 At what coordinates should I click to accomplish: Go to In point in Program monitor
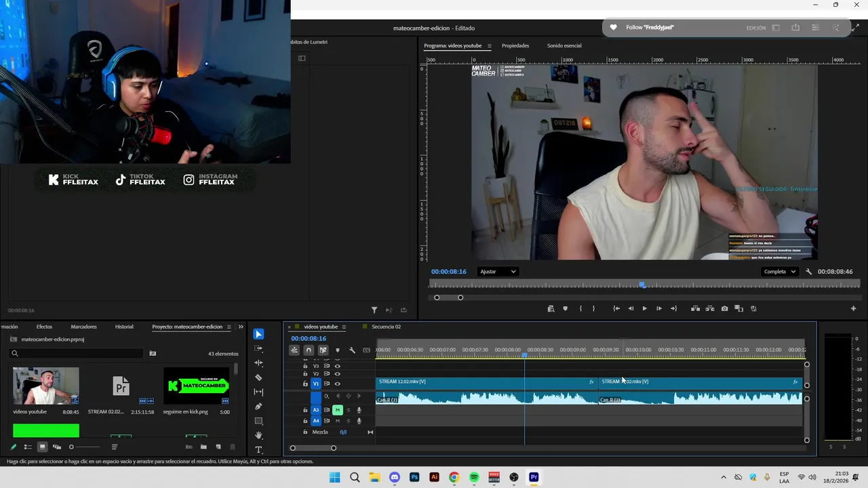(x=616, y=309)
